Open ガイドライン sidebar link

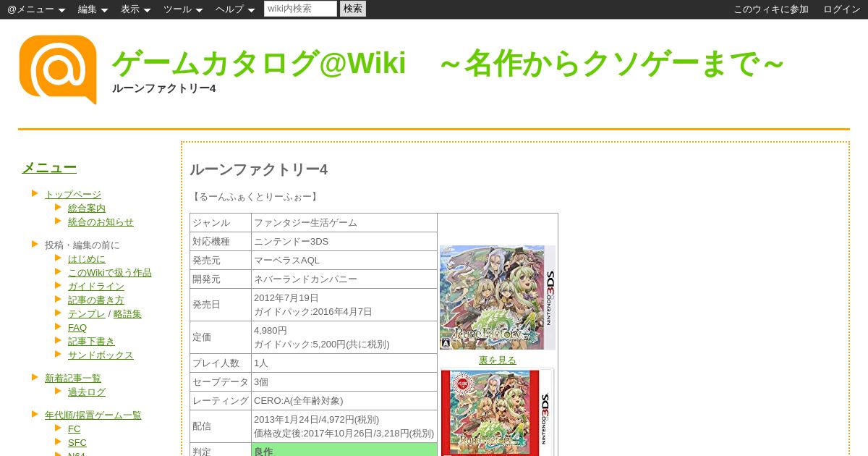coord(96,286)
